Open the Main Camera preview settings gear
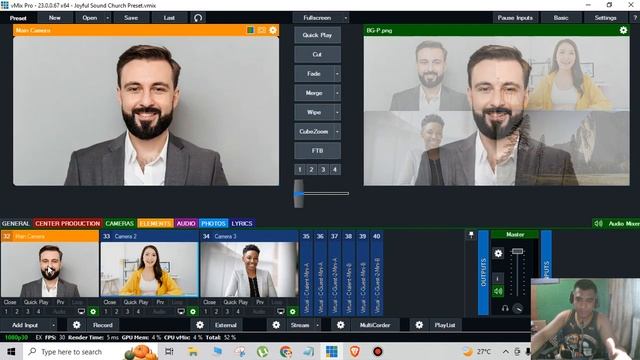Viewport: 640px width, 360px height. click(x=273, y=30)
